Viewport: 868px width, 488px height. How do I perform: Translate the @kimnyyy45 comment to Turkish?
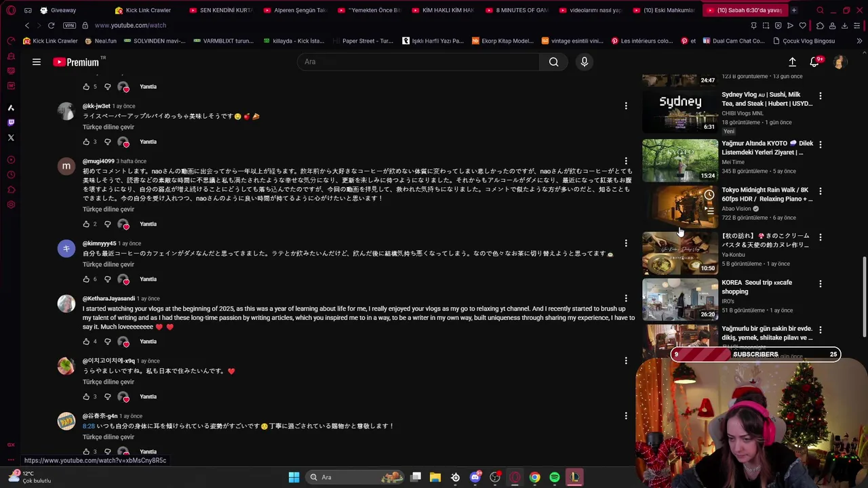108,264
